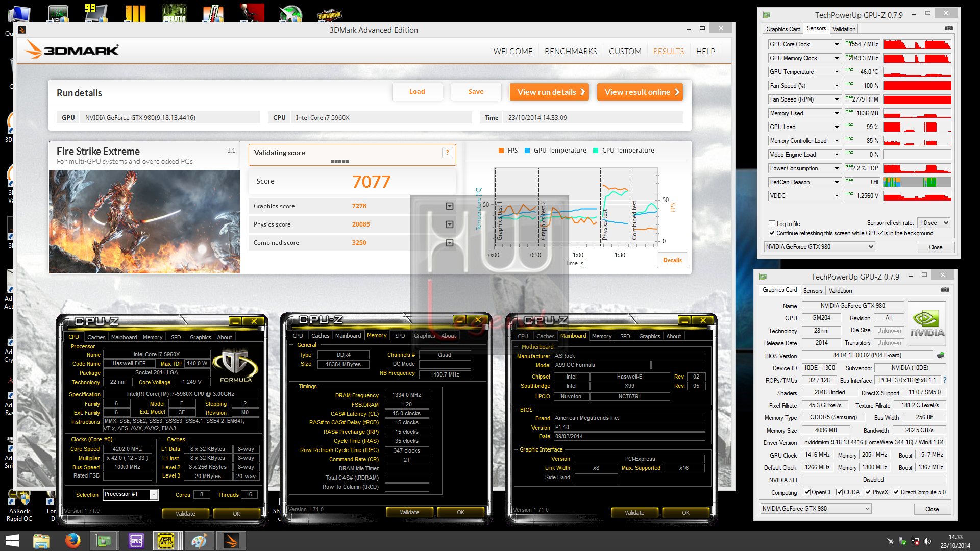
Task: Go to the WELCOME tab in 3DMark
Action: tap(513, 51)
